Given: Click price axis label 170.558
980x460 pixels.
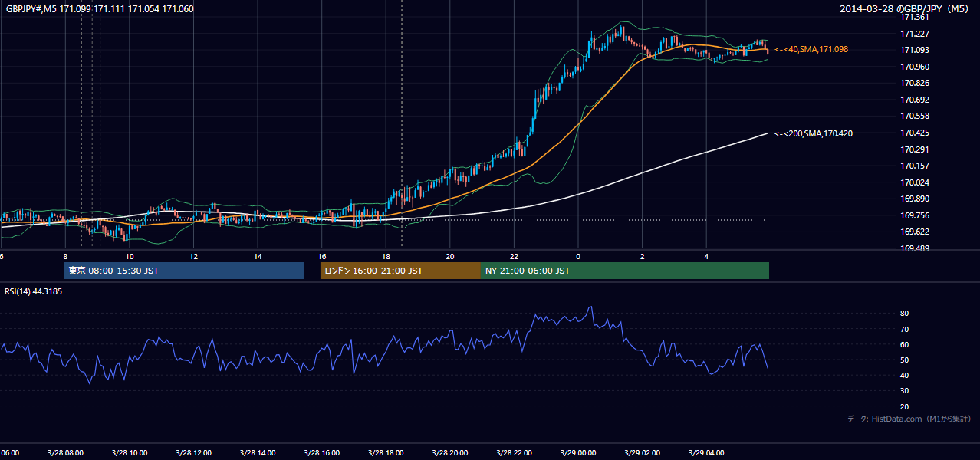Looking at the screenshot, I should tap(915, 116).
